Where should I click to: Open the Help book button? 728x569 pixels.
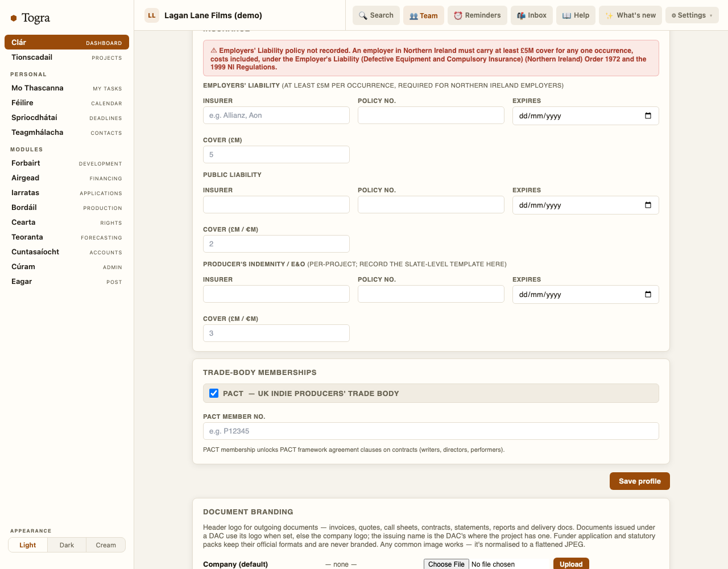click(576, 15)
